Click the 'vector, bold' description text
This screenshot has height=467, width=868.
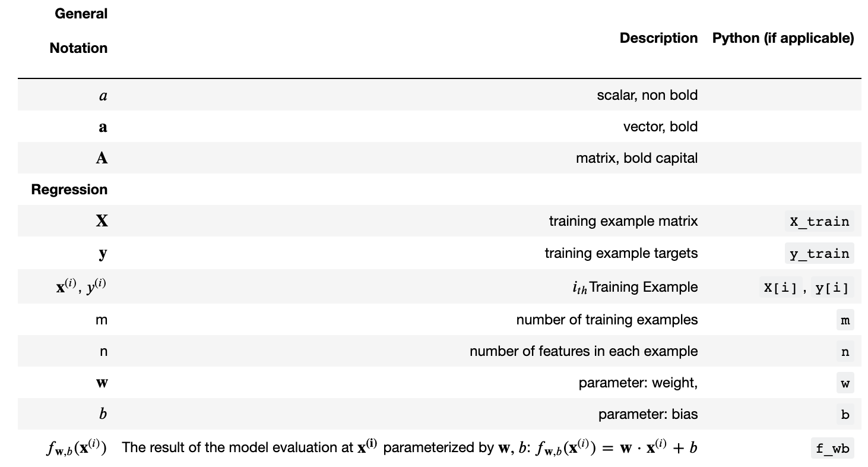(660, 127)
